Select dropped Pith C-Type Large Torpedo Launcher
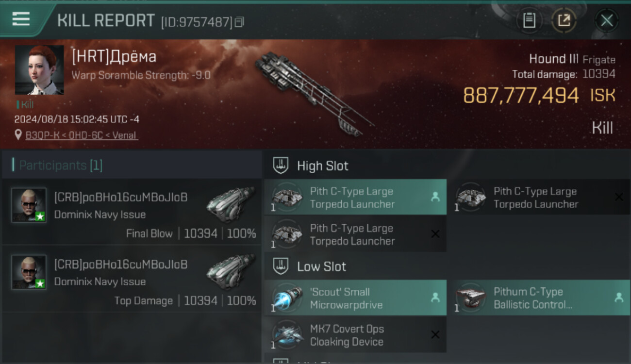The height and width of the screenshot is (364, 631). pos(355,198)
